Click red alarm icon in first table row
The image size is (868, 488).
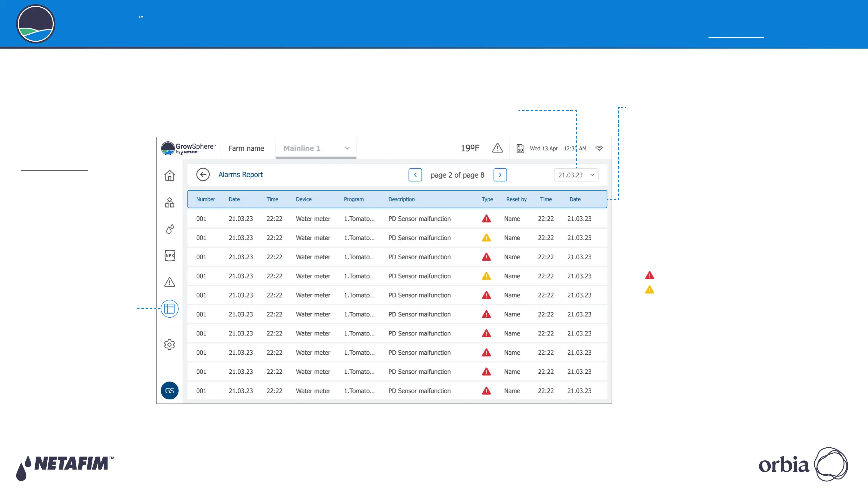coord(486,218)
